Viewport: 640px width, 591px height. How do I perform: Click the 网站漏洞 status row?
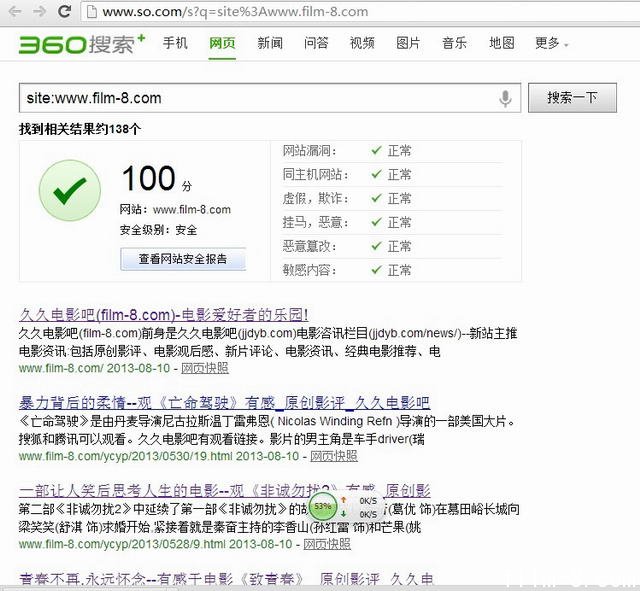(x=392, y=151)
